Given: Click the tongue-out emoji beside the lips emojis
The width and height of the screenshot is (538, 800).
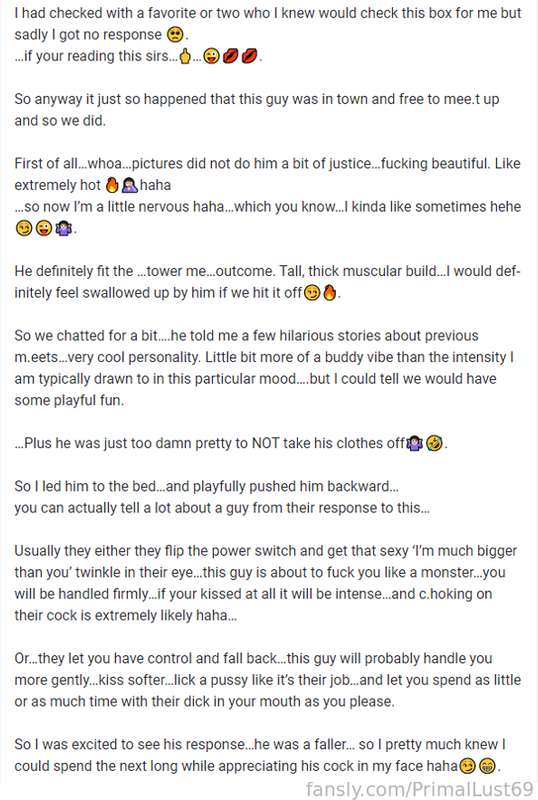Looking at the screenshot, I should [211, 56].
